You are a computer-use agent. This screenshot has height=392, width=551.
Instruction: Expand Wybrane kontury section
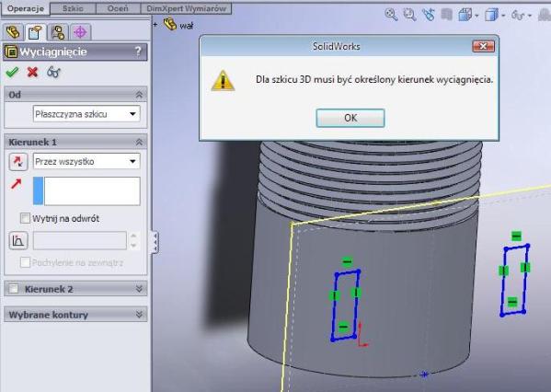click(x=75, y=315)
